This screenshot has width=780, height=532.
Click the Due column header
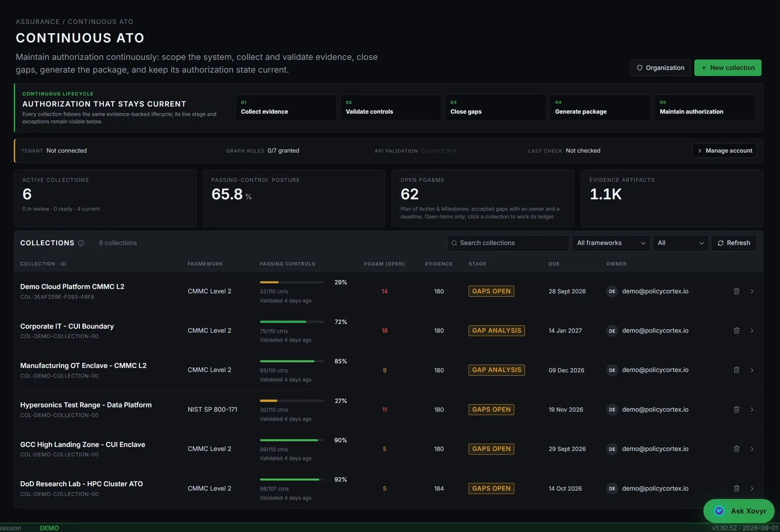[x=554, y=264]
